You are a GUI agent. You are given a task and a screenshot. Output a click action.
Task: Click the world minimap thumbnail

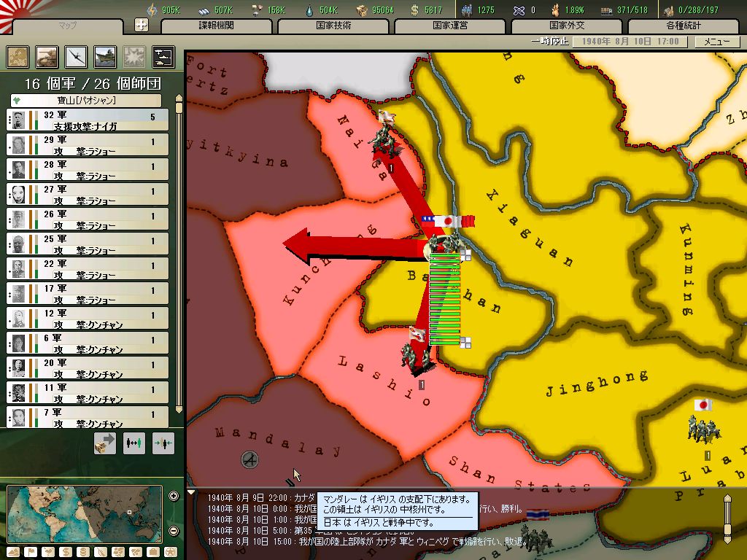point(85,513)
